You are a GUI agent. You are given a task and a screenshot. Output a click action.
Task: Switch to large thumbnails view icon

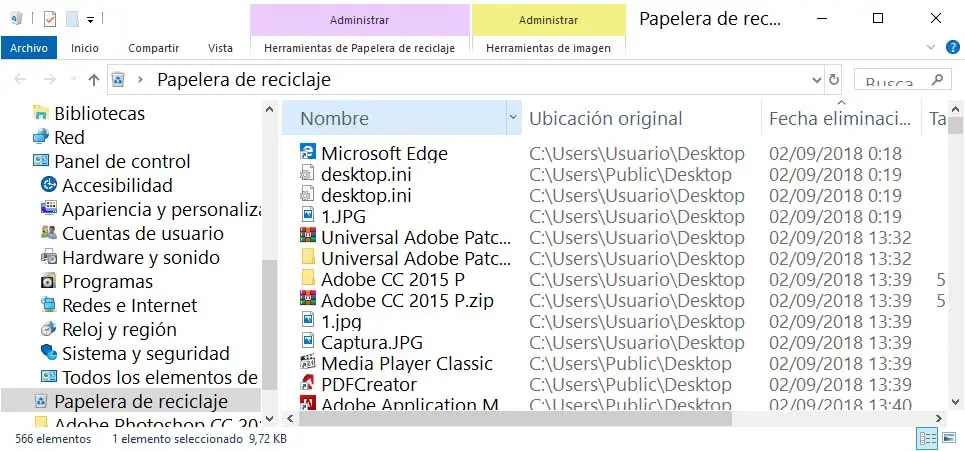(948, 439)
